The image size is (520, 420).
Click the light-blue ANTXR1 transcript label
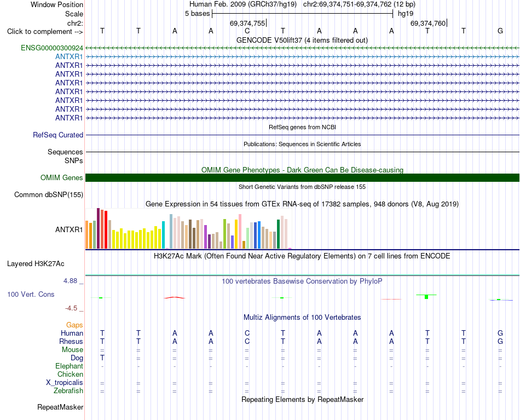click(x=69, y=57)
